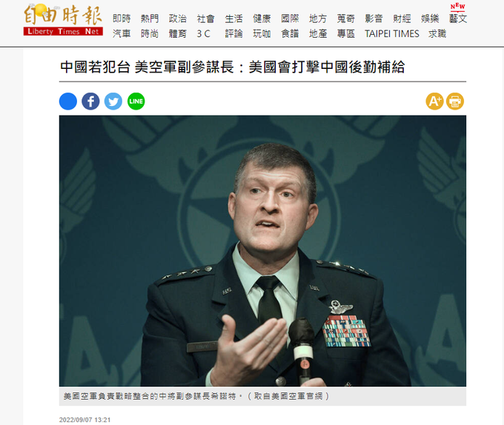Open Liberty Times Net logo homepage
Screen dimensions: 504x425
tap(63, 19)
